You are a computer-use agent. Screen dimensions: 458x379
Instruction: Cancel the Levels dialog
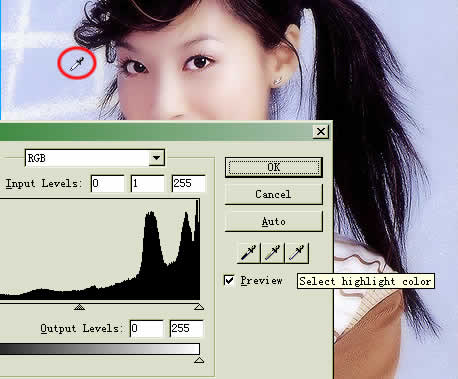click(x=274, y=194)
